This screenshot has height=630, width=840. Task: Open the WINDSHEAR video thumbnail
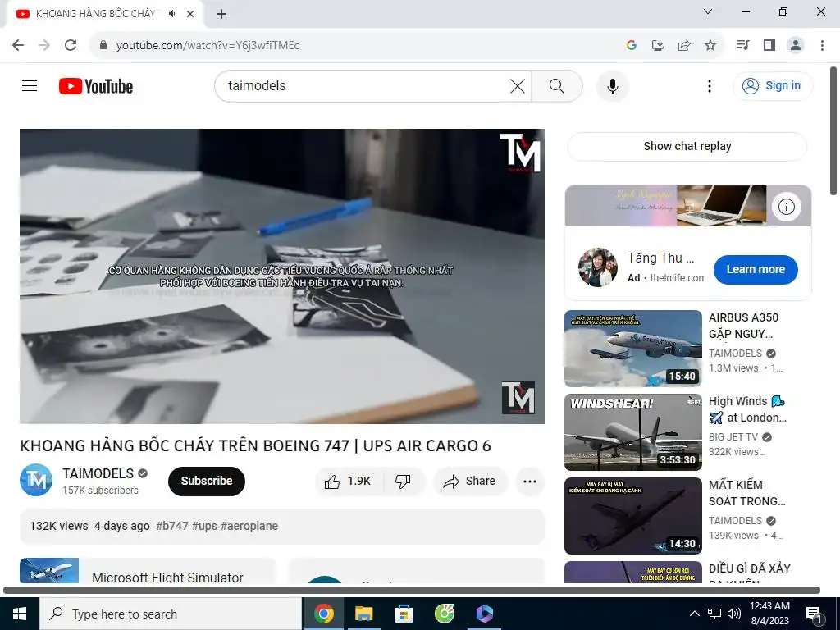(x=633, y=431)
